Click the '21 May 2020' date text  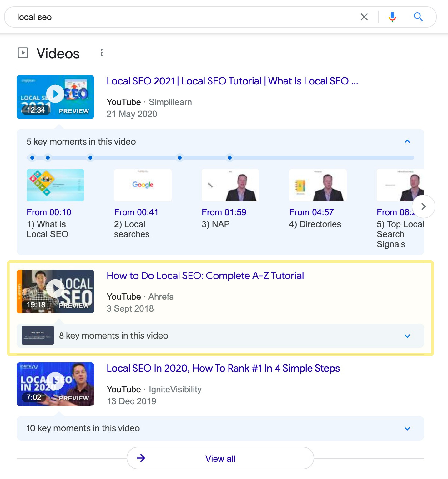click(132, 114)
